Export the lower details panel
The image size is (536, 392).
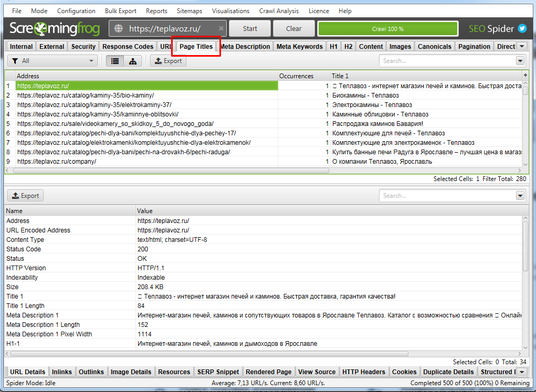click(x=25, y=196)
